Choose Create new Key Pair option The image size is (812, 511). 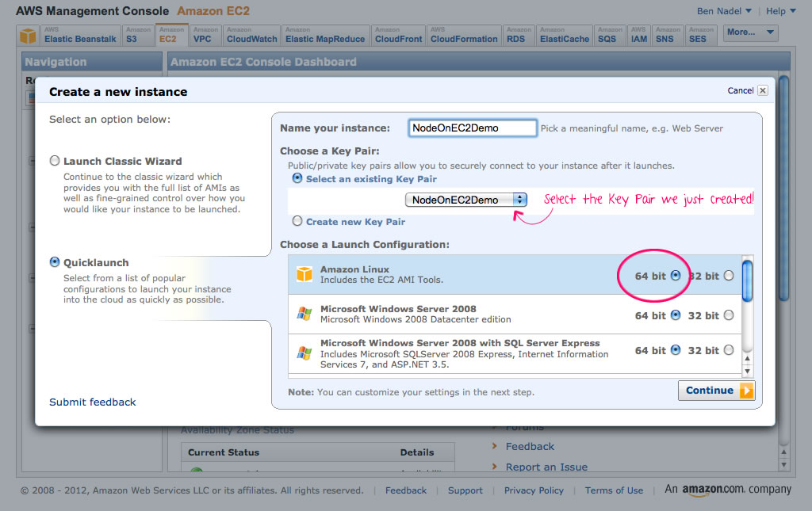click(x=297, y=221)
